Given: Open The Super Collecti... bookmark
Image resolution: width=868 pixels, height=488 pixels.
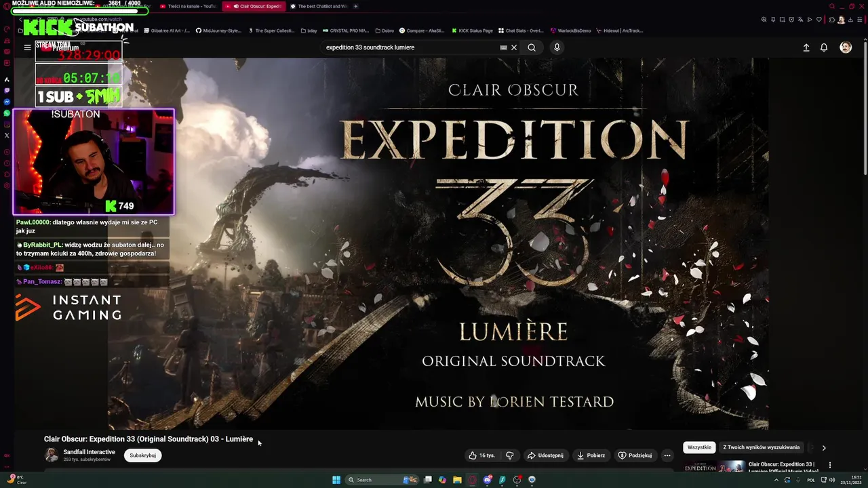Looking at the screenshot, I should pos(271,30).
